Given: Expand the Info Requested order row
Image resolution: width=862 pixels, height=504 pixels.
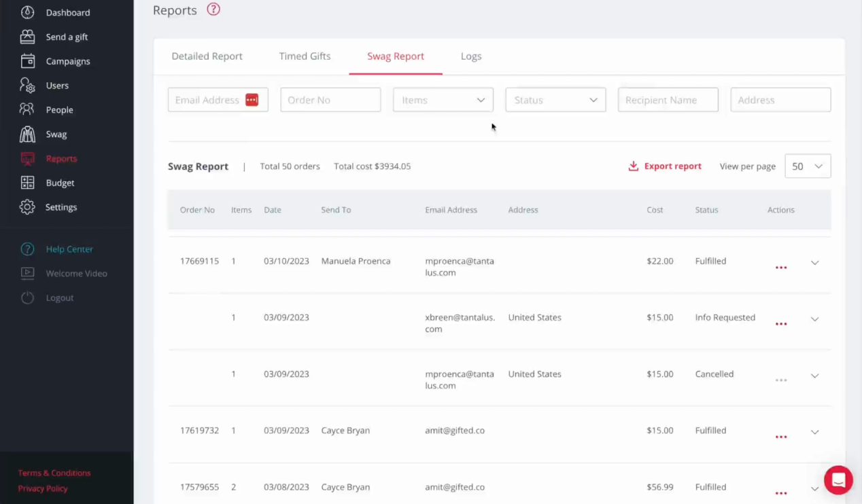Looking at the screenshot, I should coord(814,319).
